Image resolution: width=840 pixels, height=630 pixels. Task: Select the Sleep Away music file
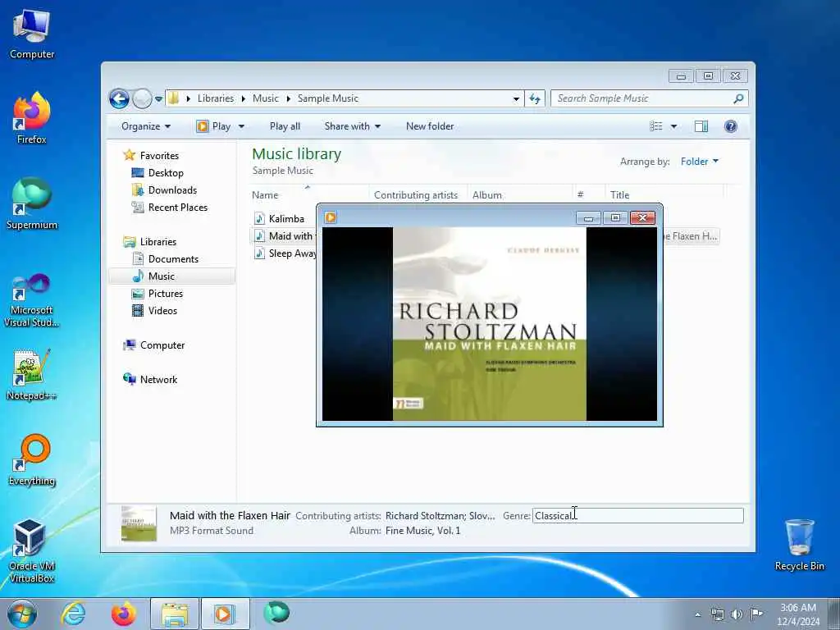click(285, 253)
